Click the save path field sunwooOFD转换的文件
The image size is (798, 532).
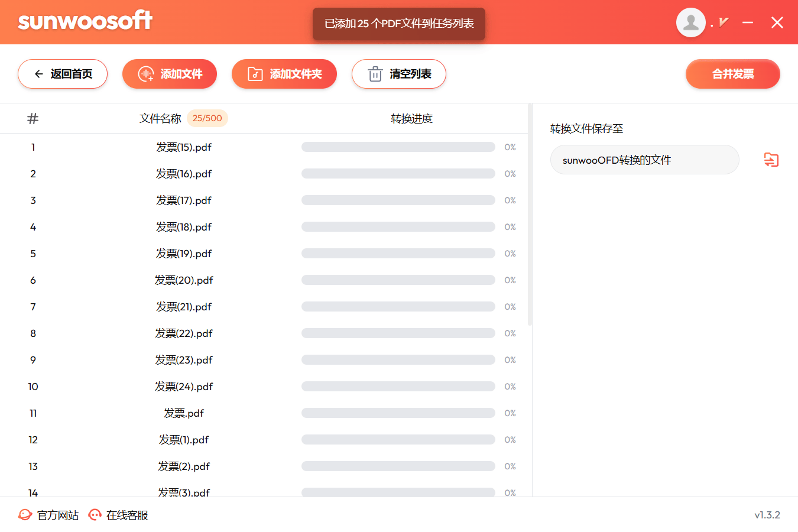point(644,160)
